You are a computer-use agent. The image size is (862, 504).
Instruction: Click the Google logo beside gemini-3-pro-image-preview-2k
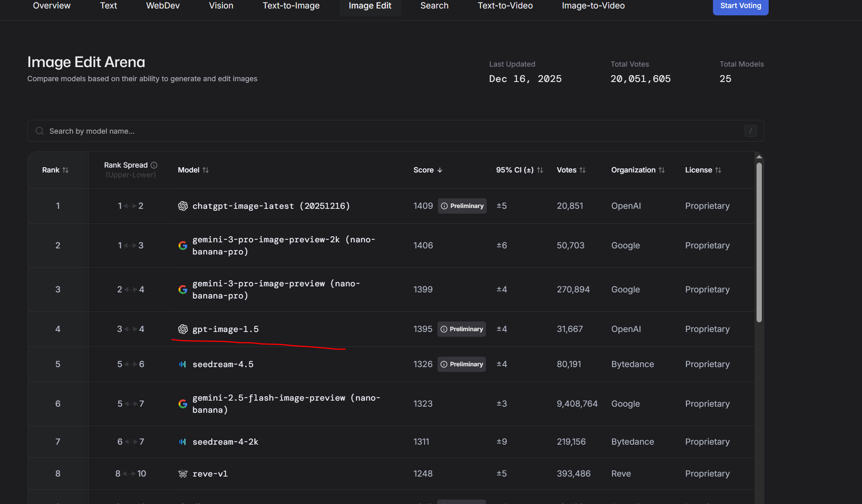pos(183,246)
